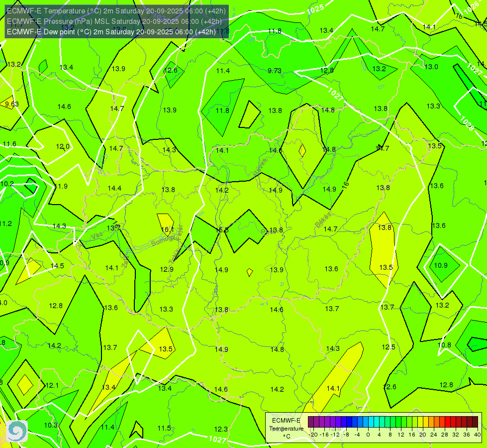Click the 10.2 temperature value

point(7,184)
